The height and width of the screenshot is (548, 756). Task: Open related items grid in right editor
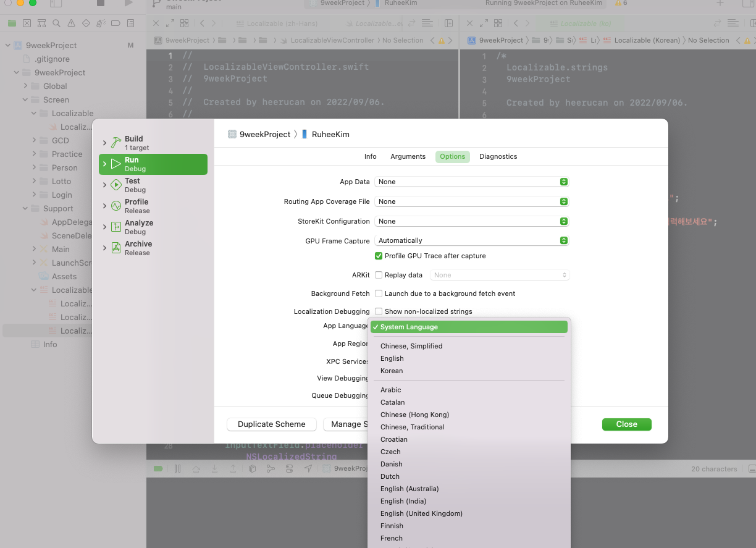(498, 23)
